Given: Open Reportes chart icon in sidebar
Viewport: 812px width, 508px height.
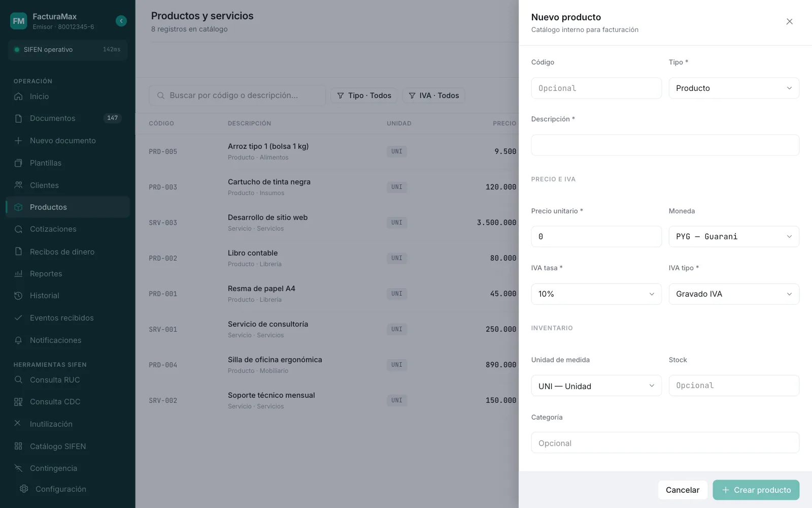Looking at the screenshot, I should pyautogui.click(x=18, y=273).
